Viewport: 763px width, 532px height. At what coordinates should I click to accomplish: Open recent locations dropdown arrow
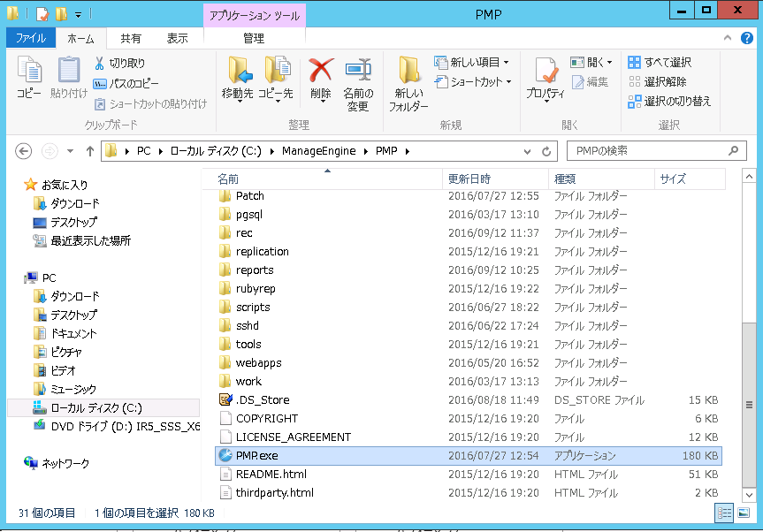click(71, 151)
